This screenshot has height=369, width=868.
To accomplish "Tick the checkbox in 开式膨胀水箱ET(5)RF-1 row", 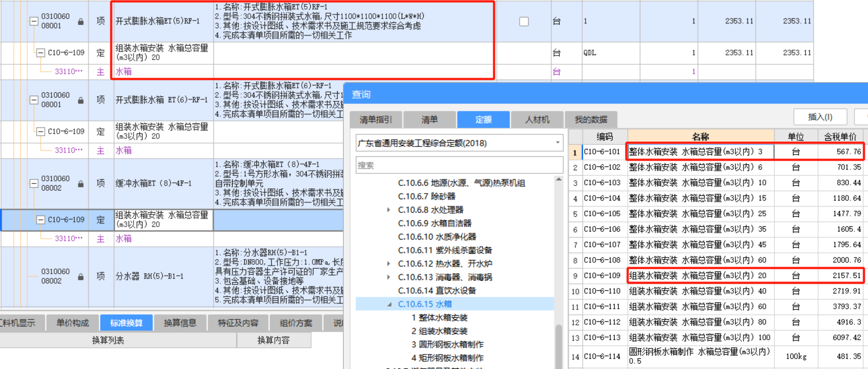I will click(524, 21).
